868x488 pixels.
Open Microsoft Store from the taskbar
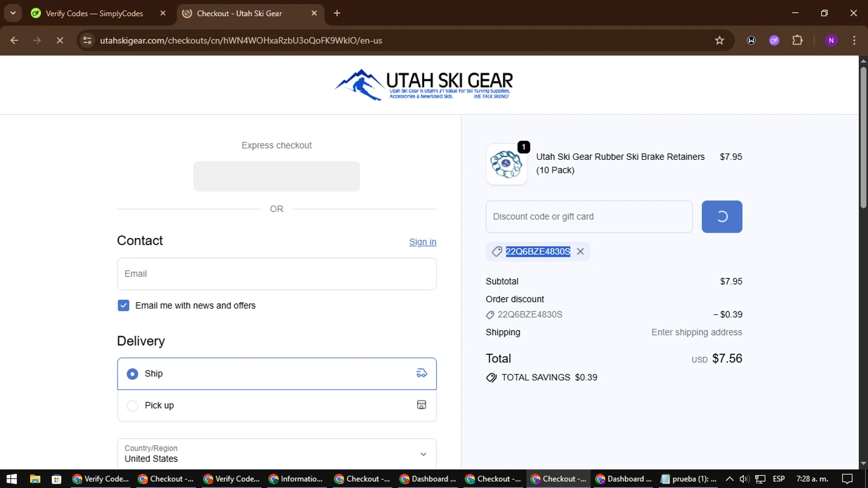point(56,479)
